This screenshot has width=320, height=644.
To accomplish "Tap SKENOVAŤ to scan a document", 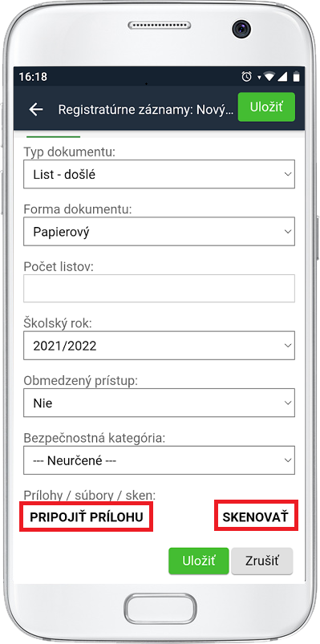I will 256,516.
